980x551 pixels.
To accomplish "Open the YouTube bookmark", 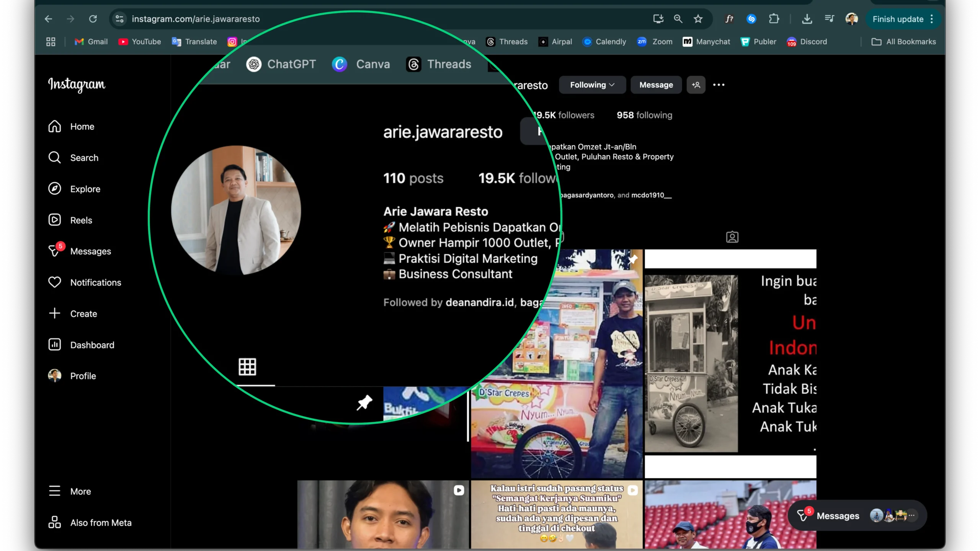I will 140,42.
